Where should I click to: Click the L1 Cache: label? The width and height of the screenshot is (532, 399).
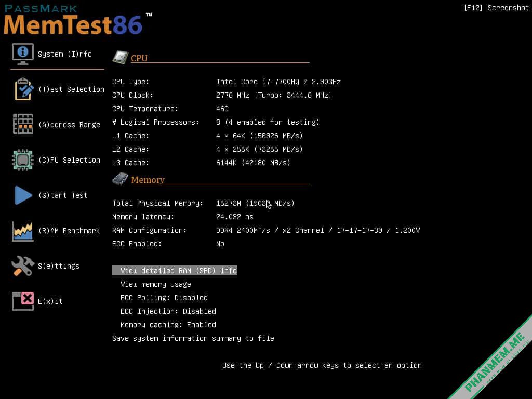click(x=130, y=136)
